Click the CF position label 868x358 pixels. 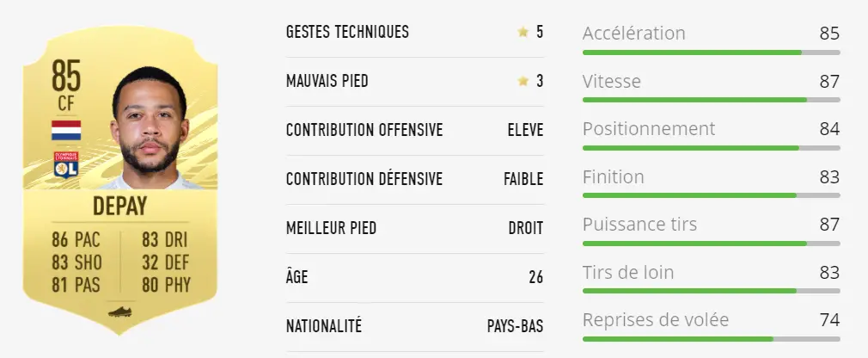[66, 103]
